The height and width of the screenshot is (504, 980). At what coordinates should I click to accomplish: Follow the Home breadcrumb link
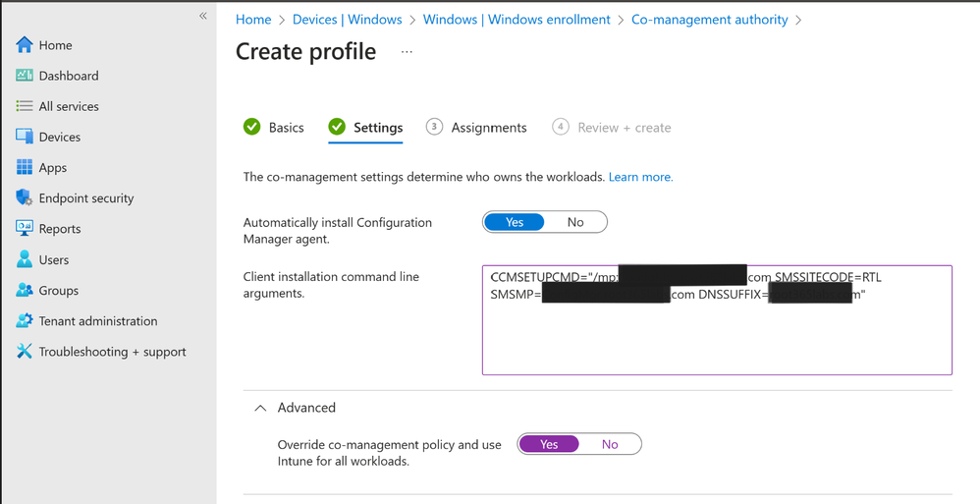[253, 20]
